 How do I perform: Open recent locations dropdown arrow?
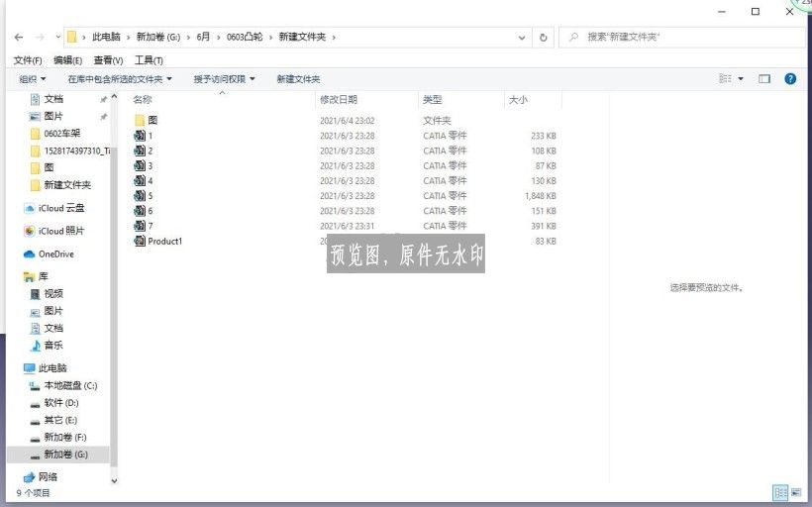(x=58, y=38)
